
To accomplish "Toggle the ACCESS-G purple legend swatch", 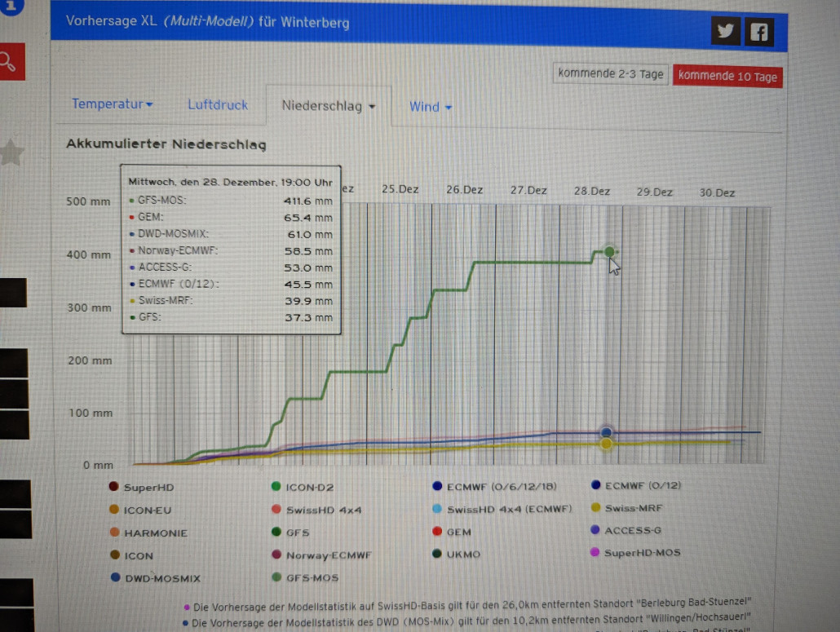I will pyautogui.click(x=596, y=531).
